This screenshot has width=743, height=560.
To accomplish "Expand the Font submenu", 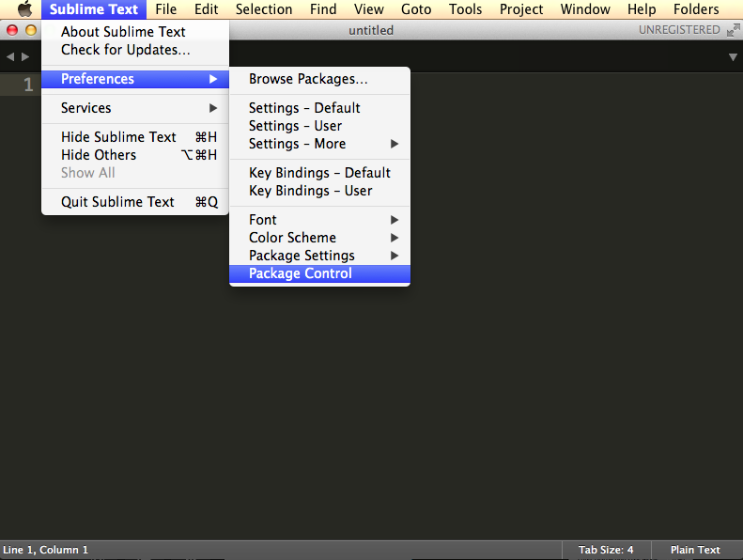I will tap(320, 220).
